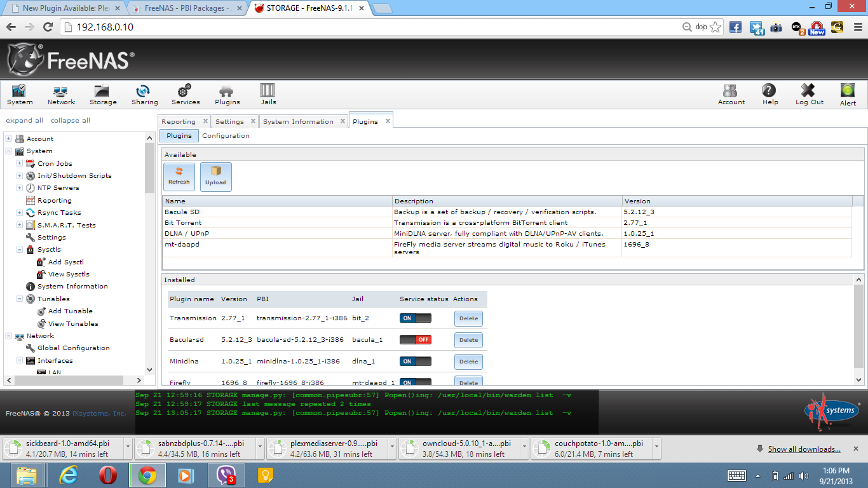Viewport: 868px width, 488px height.
Task: Click the Log Out icon
Action: tap(809, 95)
